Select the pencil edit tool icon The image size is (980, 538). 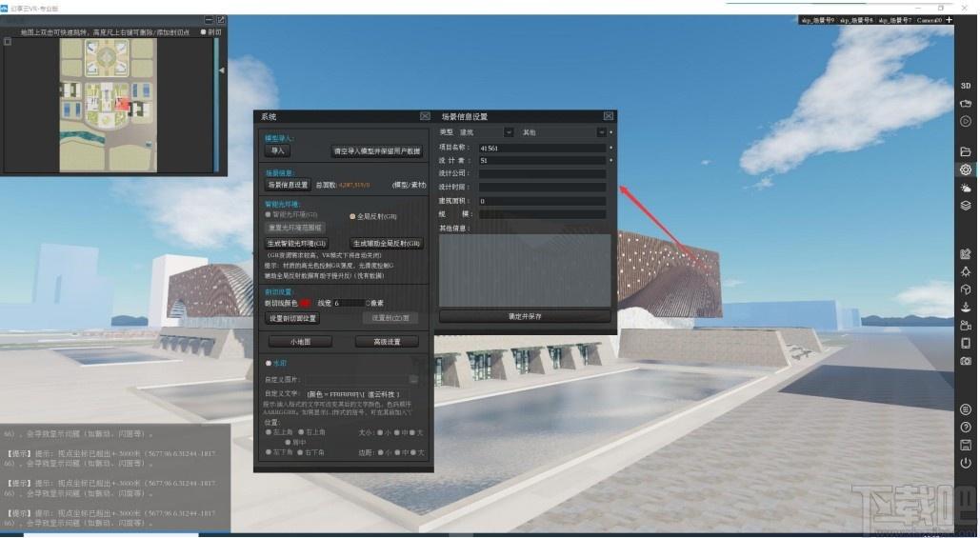[x=966, y=253]
